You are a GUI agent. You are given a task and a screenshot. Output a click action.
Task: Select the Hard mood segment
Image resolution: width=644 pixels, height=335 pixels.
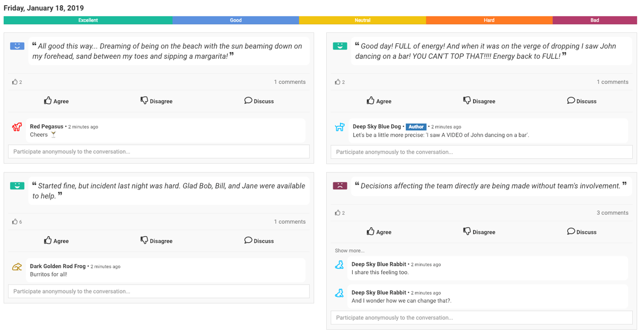(489, 20)
